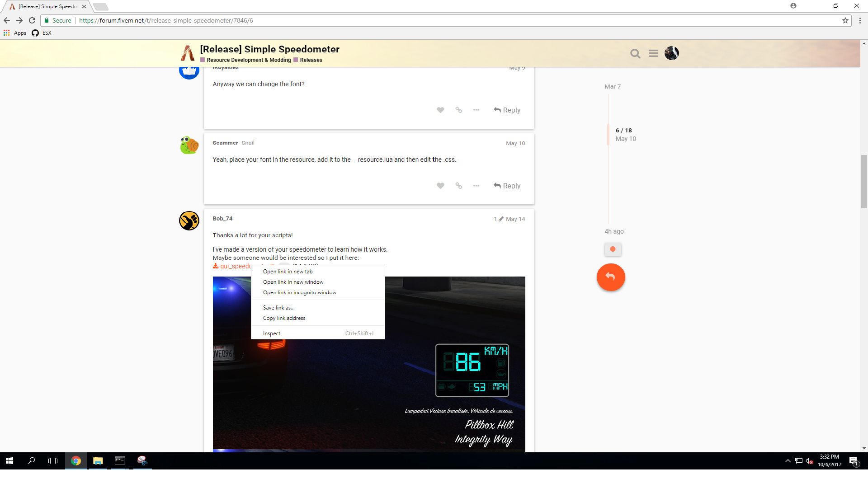
Task: Open File Explorer from taskbar
Action: point(98,461)
